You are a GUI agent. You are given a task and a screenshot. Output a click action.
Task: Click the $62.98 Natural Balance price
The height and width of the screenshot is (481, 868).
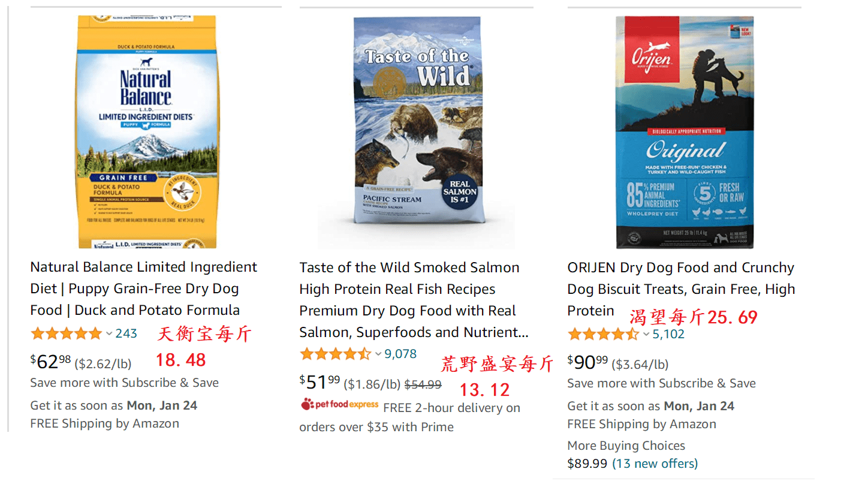51,362
